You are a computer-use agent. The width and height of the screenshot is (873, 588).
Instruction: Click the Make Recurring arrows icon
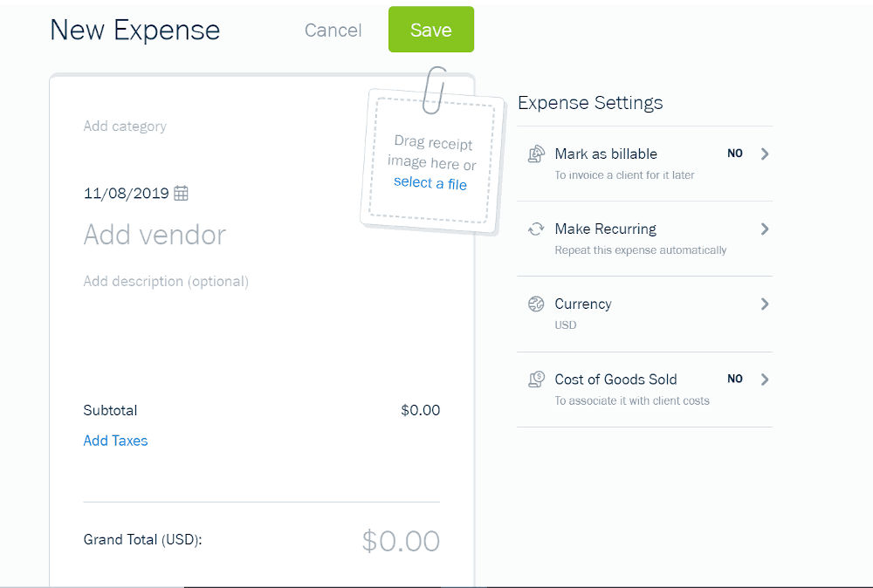(x=536, y=229)
